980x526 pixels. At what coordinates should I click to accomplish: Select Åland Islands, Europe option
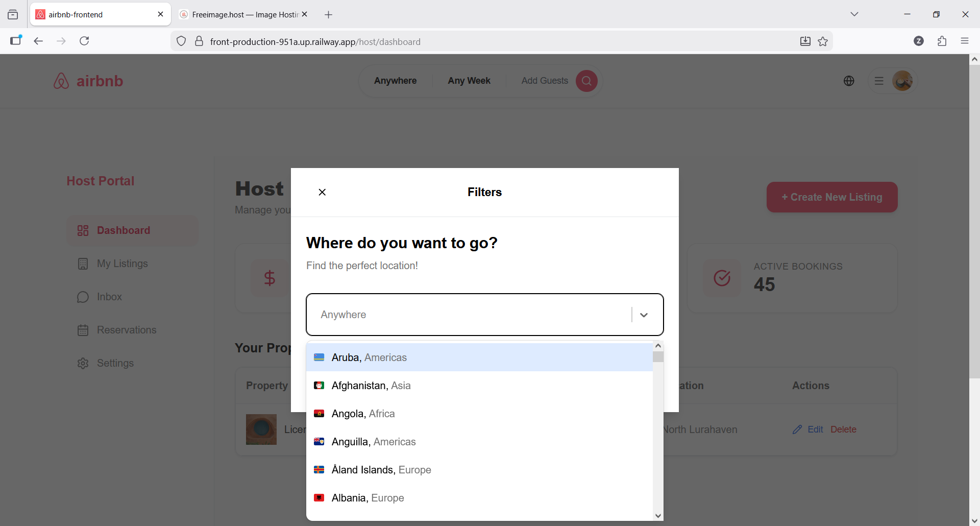pyautogui.click(x=479, y=470)
